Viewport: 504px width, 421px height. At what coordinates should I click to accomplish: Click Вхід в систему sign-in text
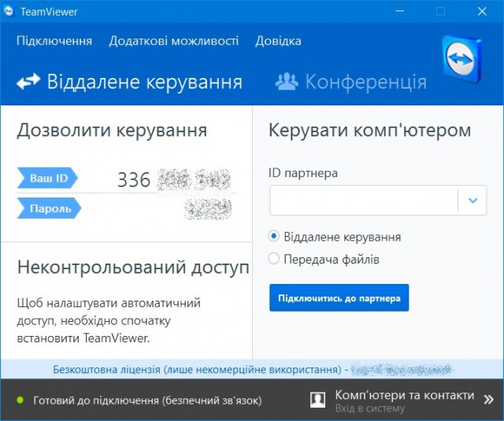point(369,408)
